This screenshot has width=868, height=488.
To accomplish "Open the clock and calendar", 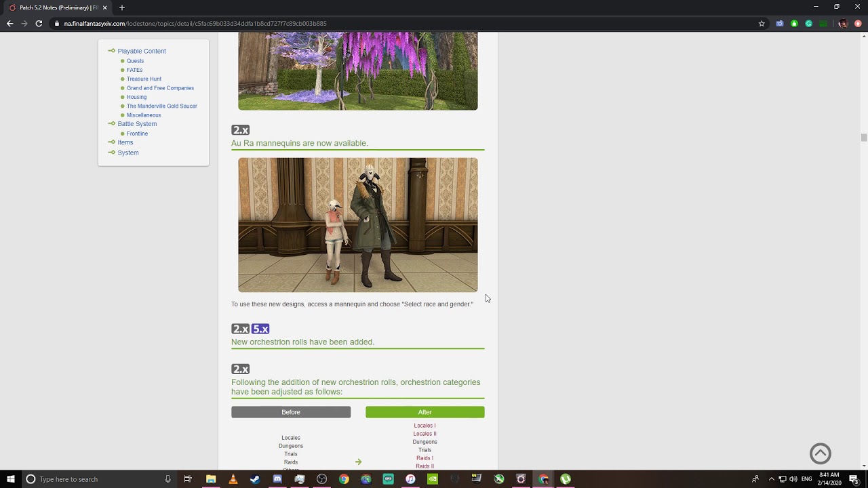I will click(830, 479).
